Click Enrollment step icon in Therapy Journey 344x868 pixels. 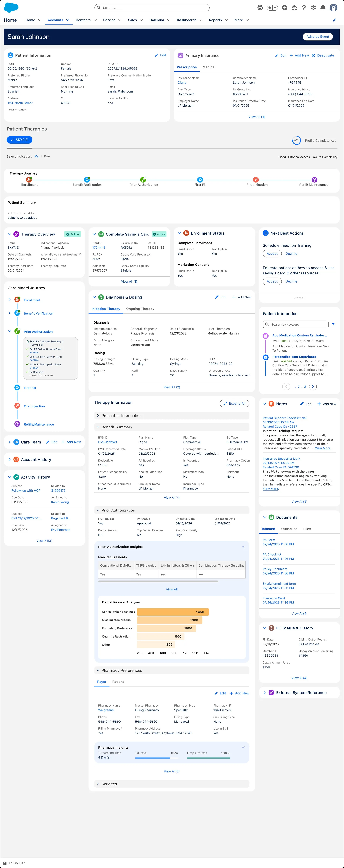29,180
